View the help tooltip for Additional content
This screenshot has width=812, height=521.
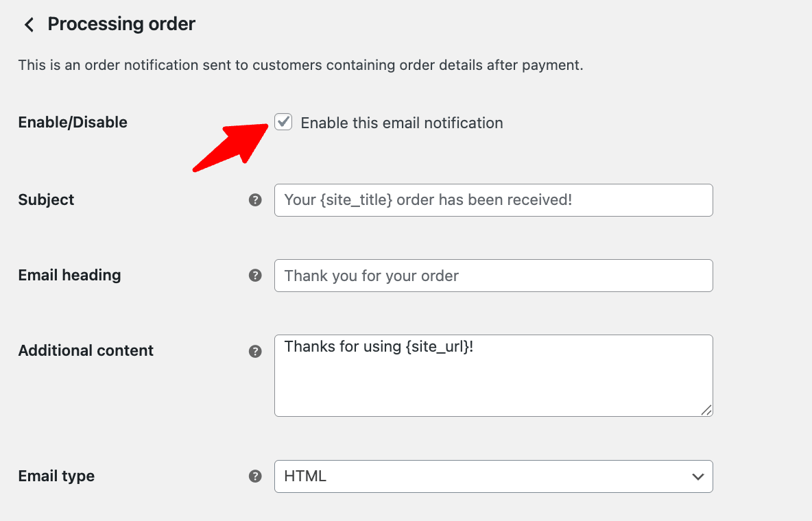coord(255,351)
